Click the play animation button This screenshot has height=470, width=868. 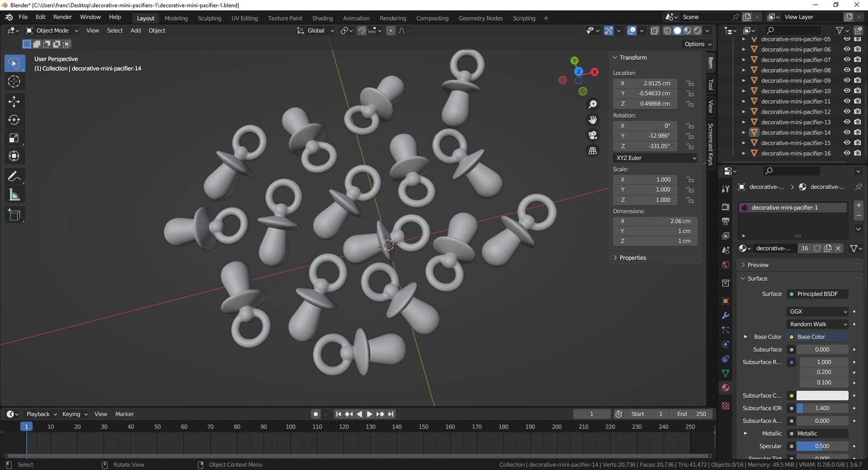[x=369, y=414]
